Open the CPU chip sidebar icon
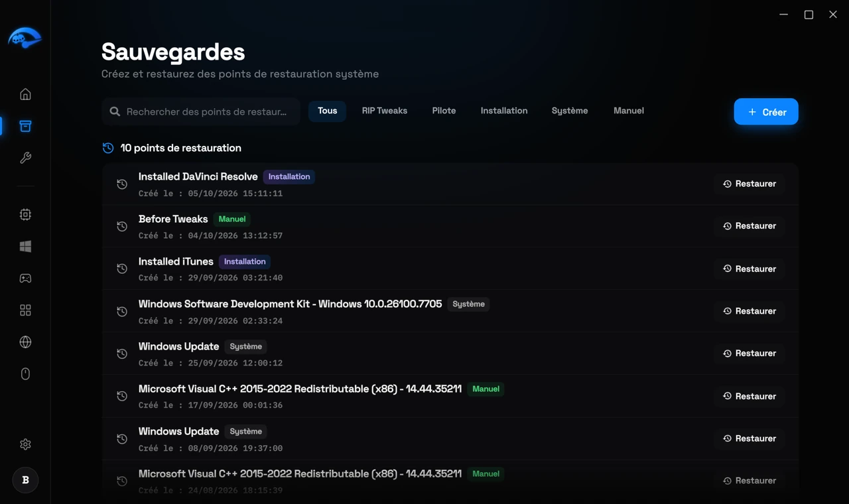The height and width of the screenshot is (504, 849). click(25, 214)
